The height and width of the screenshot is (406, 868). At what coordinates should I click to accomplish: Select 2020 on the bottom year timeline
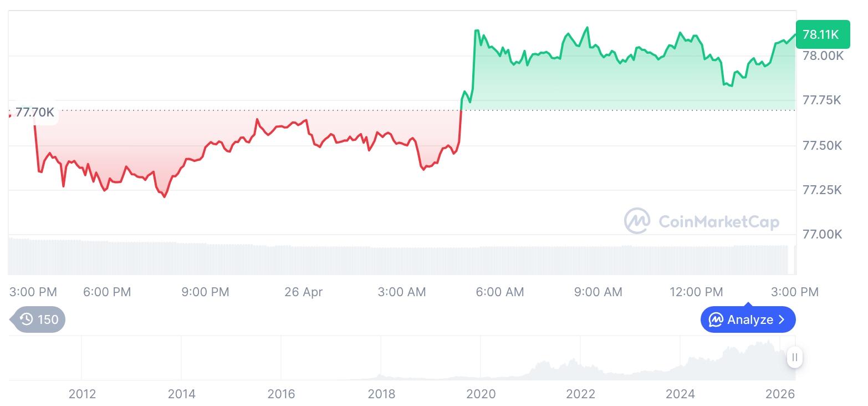481,394
